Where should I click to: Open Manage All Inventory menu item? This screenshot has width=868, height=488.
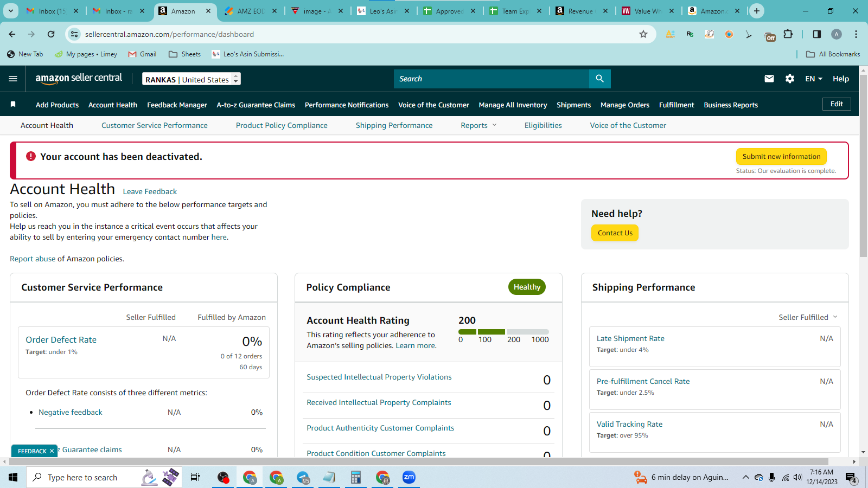(513, 105)
